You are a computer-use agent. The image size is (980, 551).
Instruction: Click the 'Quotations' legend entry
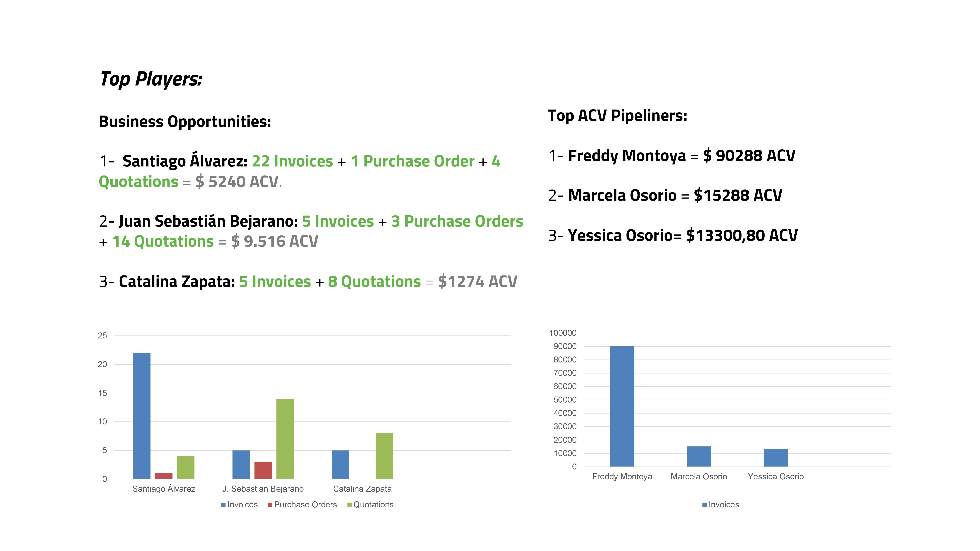pos(370,505)
